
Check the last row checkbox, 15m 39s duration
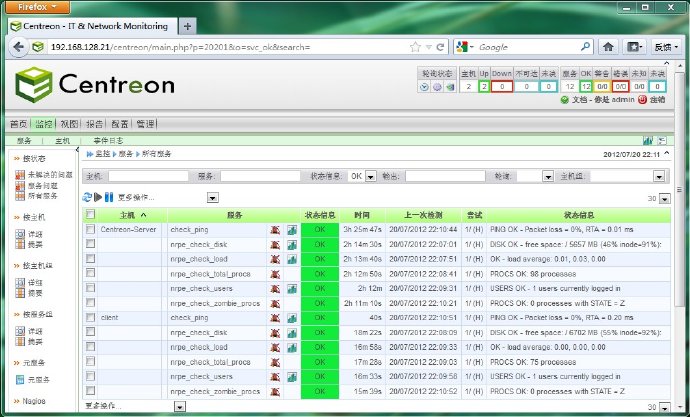pos(90,390)
